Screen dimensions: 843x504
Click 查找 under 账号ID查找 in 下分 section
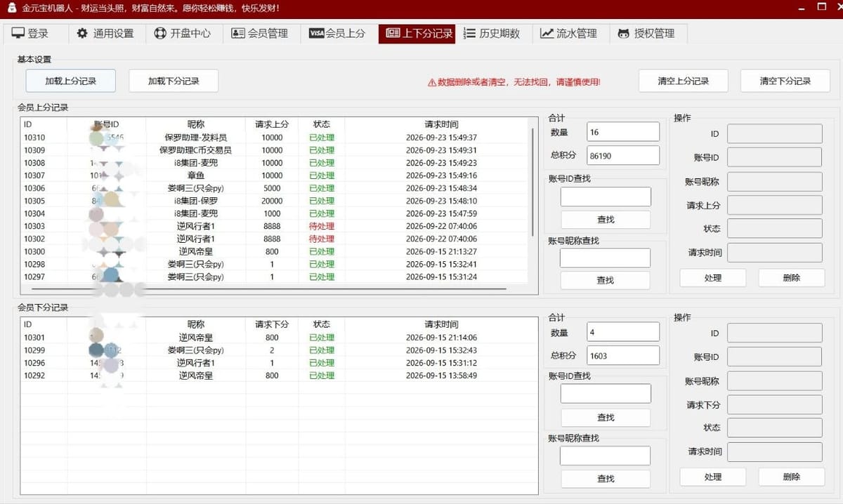(606, 418)
